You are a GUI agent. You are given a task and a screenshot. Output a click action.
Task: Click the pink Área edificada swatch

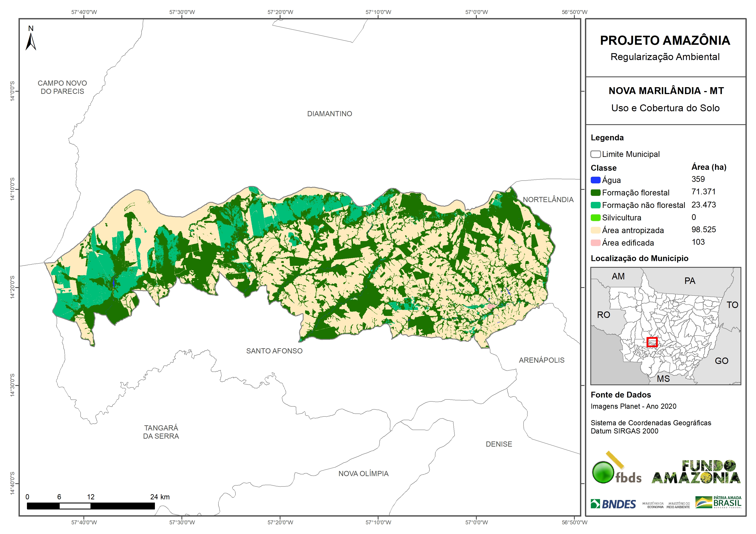coord(595,243)
